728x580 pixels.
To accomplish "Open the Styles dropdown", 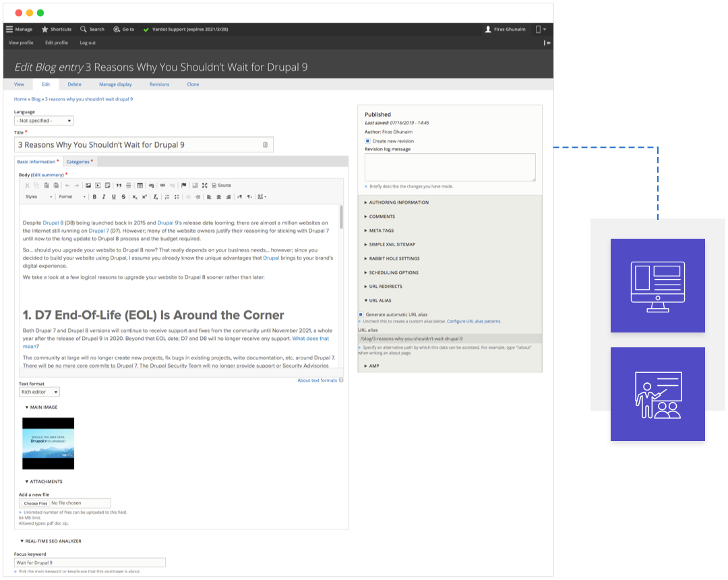I will tap(39, 197).
